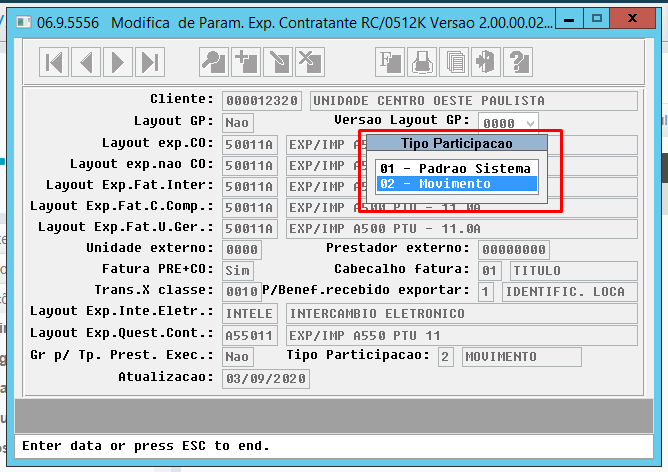Viewport: 668px width, 472px height.
Task: Click Layout exp.CO code field
Action: 250,145
